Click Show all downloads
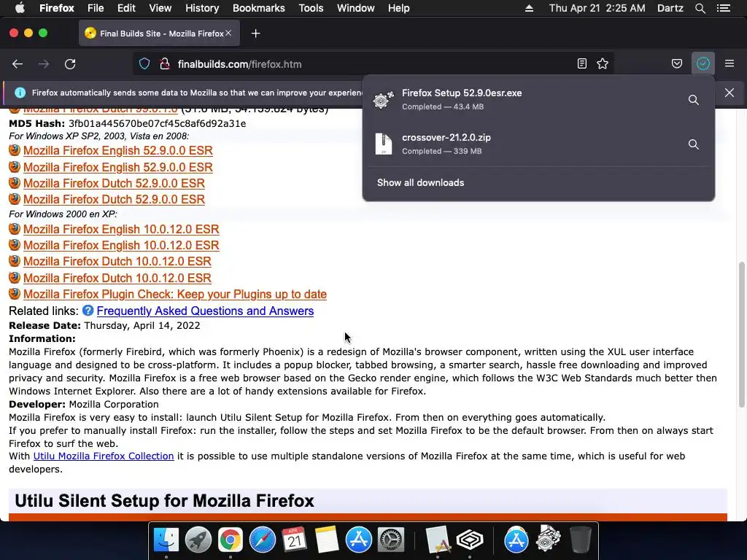Screen dimensions: 747x560 [421, 183]
